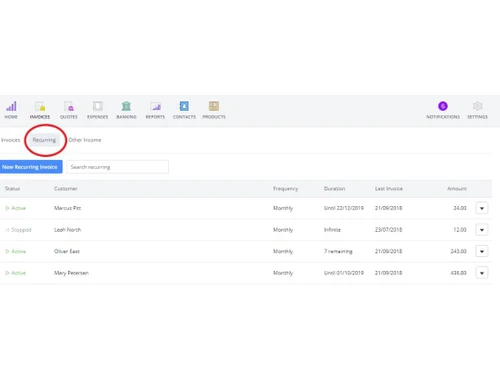Screen dimensions: 500x375
Task: Open the Quotes section icon
Action: (x=69, y=106)
